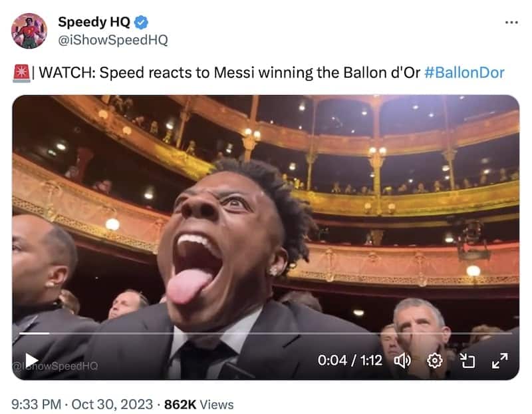Open the Speedy HQ profile avatar
The height and width of the screenshot is (414, 532).
coord(29,31)
